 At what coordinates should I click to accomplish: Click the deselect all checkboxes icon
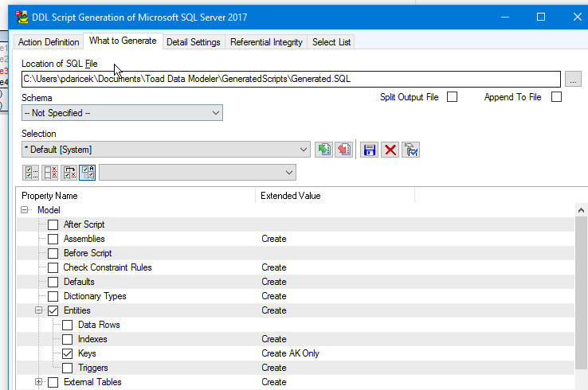[50, 173]
